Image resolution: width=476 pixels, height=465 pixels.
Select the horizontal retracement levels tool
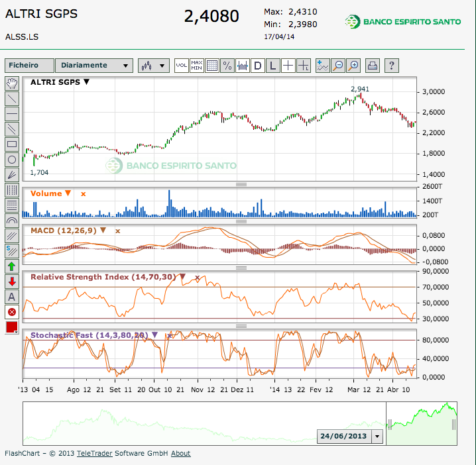(x=12, y=205)
